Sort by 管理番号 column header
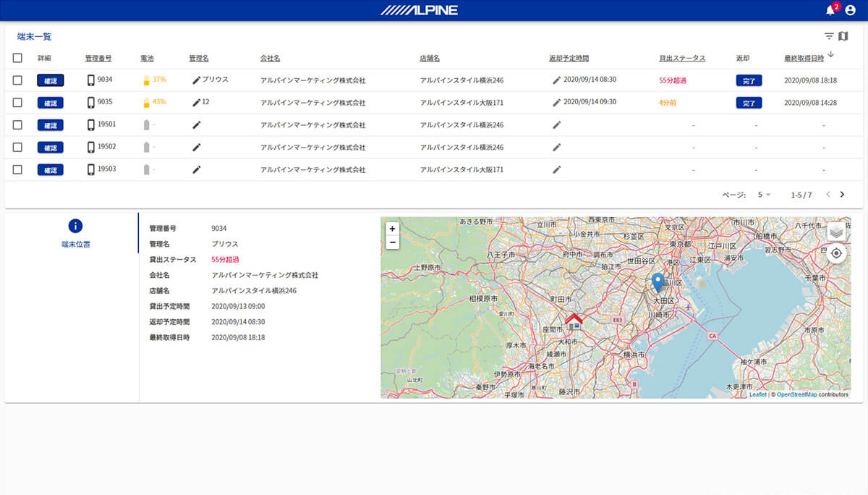 click(x=98, y=58)
